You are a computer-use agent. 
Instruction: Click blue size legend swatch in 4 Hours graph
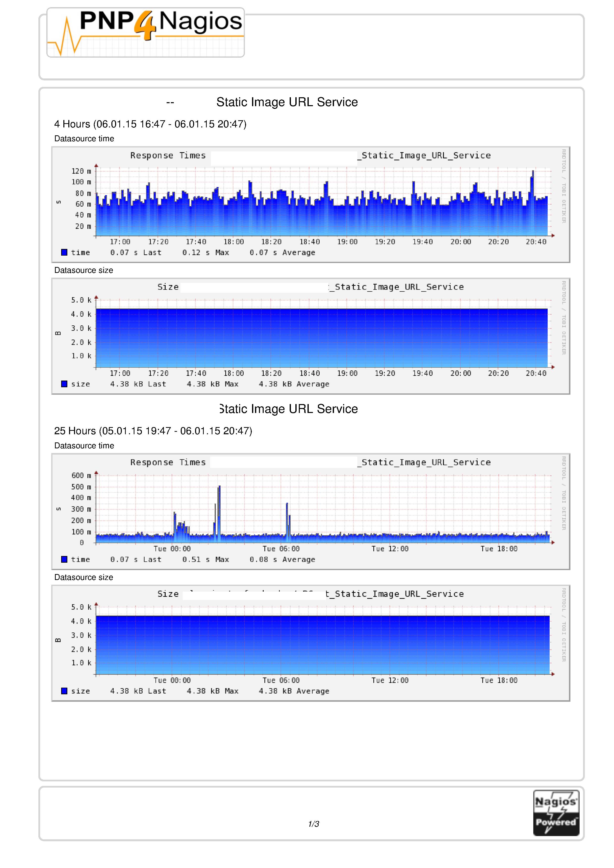[64, 384]
